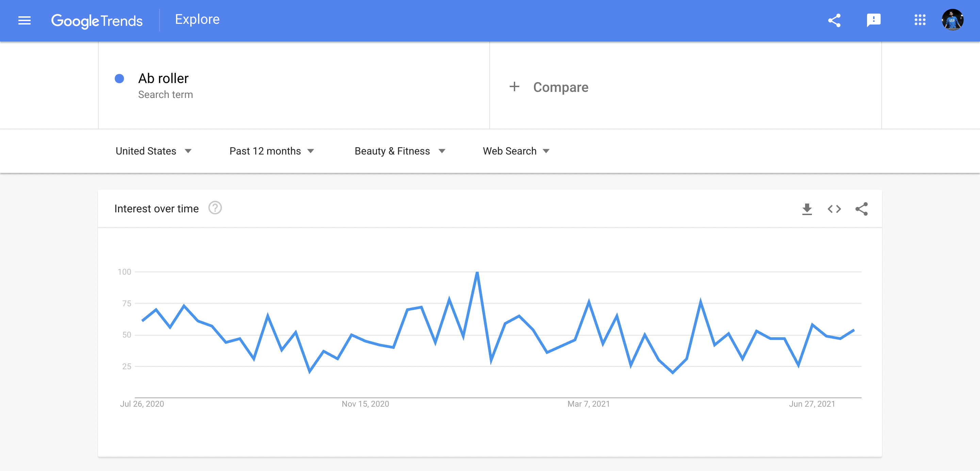Add a term with Compare
This screenshot has width=980, height=471.
(560, 87)
